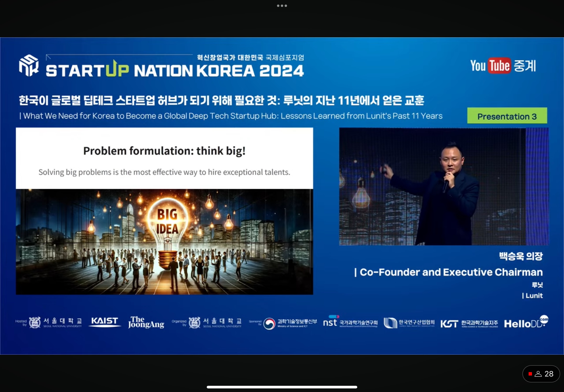
Task: Click The JoongAng logo
Action: (146, 322)
